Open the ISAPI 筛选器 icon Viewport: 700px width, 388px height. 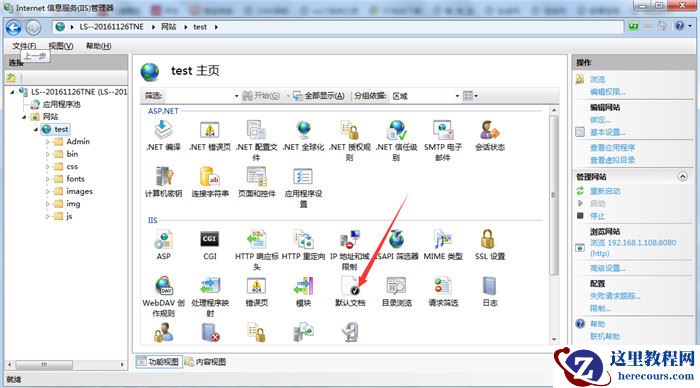(x=396, y=240)
